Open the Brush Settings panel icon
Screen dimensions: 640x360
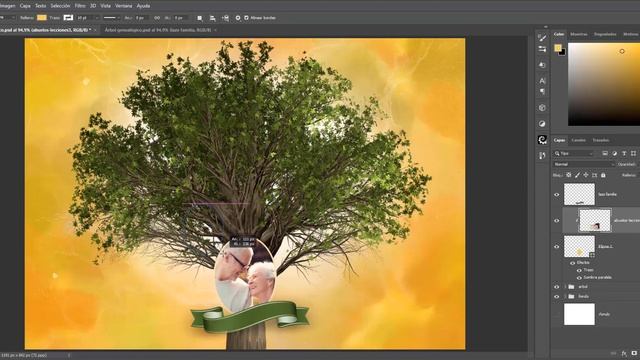542,49
